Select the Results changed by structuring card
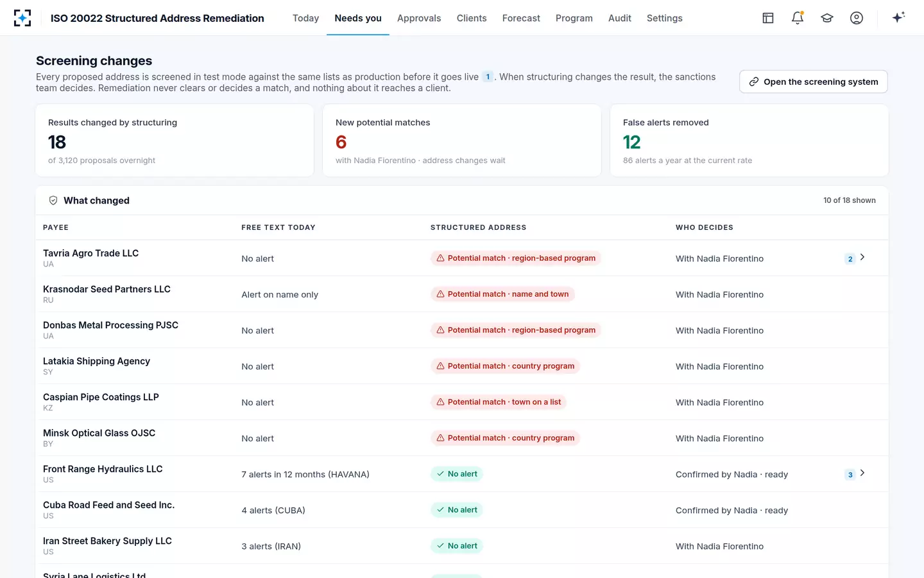 pyautogui.click(x=175, y=141)
